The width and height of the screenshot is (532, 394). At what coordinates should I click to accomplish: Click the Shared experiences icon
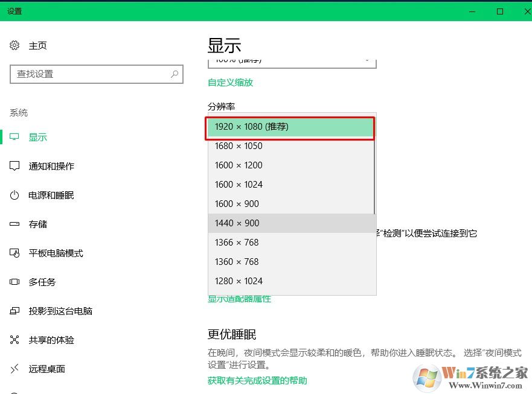coord(14,340)
